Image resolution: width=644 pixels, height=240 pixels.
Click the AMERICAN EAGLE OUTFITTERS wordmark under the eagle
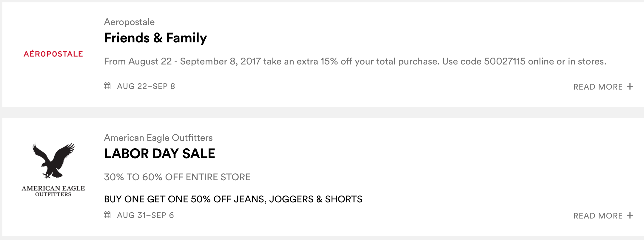click(x=53, y=191)
